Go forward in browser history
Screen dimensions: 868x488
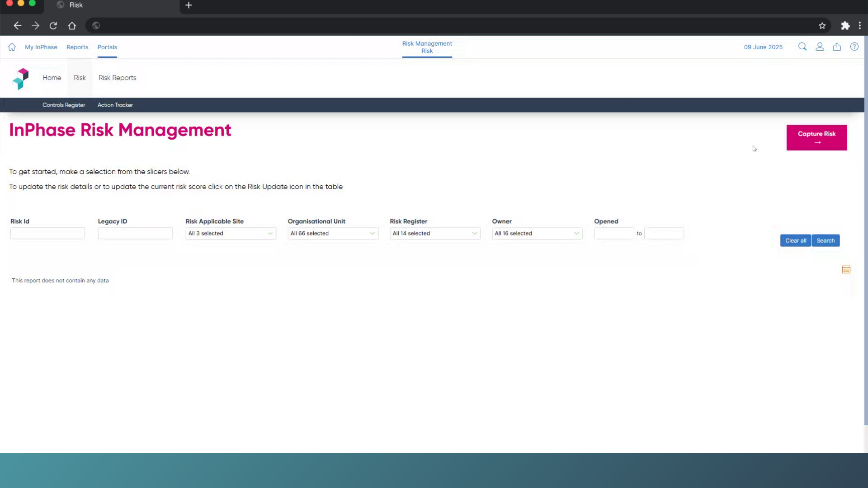point(35,26)
